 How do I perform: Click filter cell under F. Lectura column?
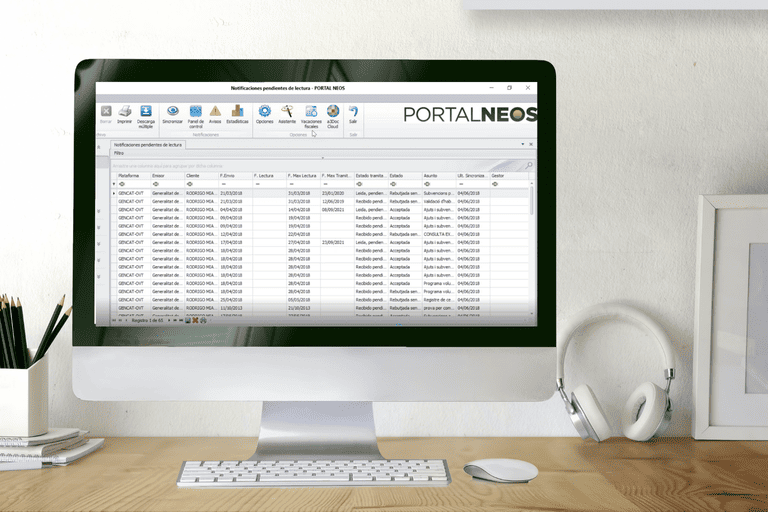(x=269, y=184)
